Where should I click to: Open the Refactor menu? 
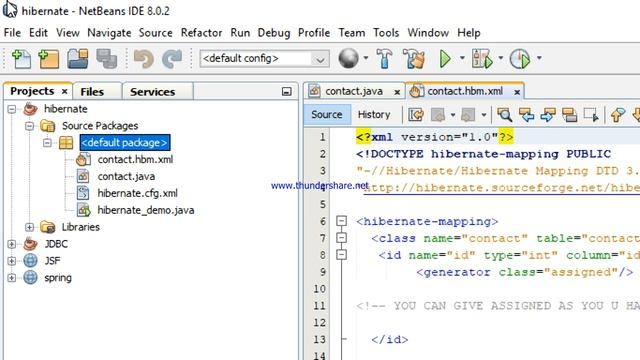202,33
